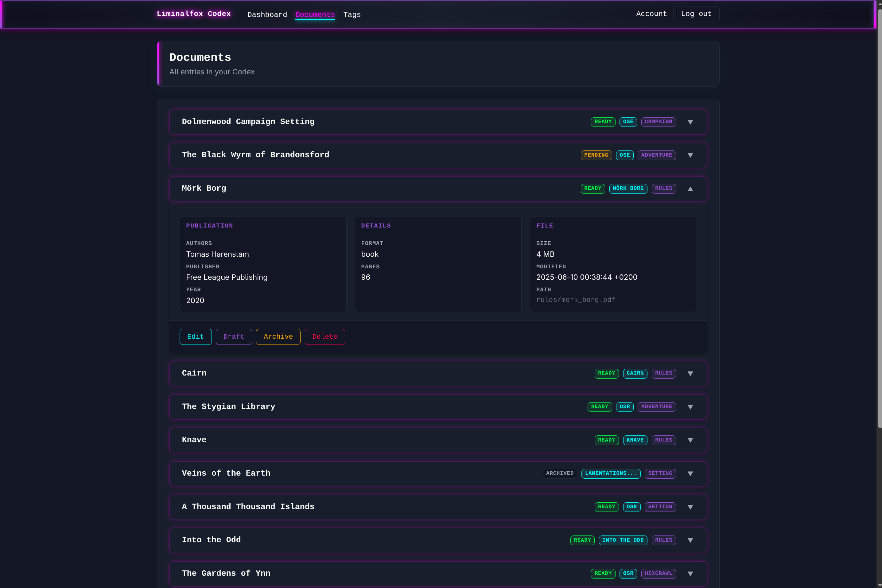882x588 pixels.
Task: Click the PENDING status badge
Action: [x=596, y=155]
